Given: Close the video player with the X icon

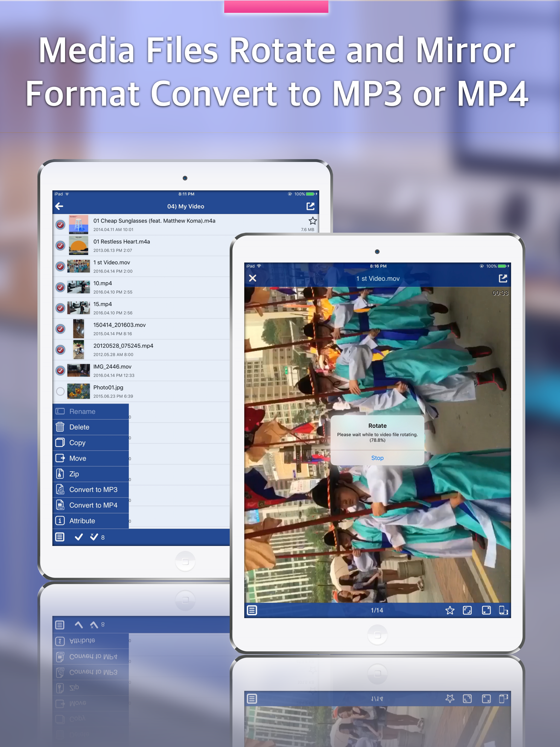Looking at the screenshot, I should 252,278.
